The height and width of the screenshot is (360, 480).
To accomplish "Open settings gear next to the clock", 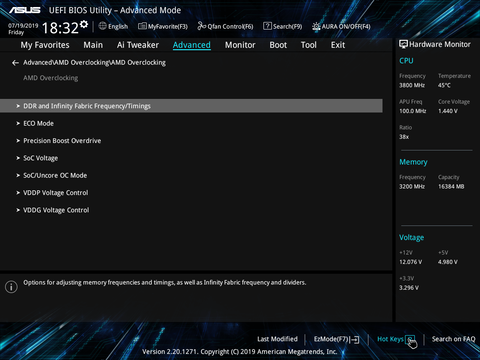I will (84, 24).
